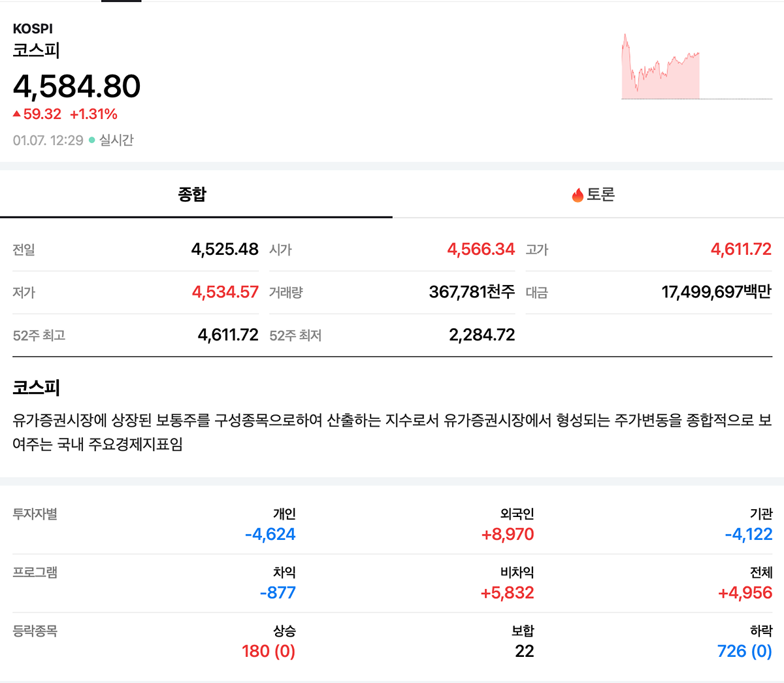Select the 전일 value 4,525.48
784x683 pixels.
224,250
